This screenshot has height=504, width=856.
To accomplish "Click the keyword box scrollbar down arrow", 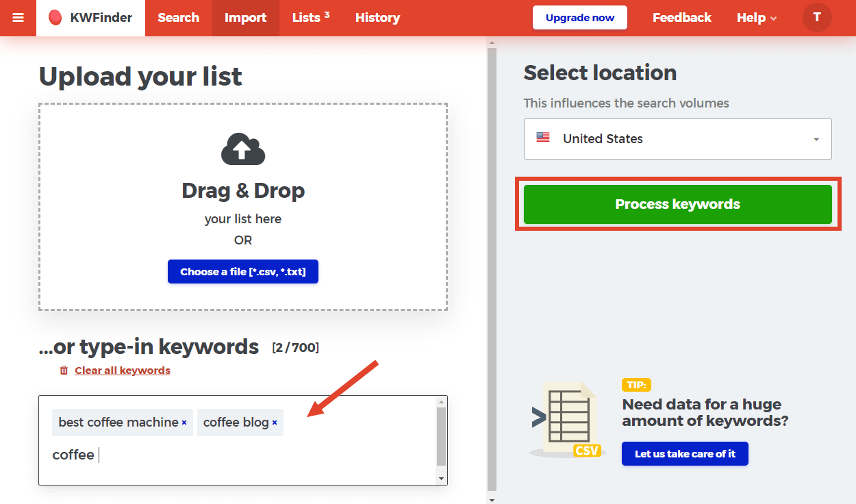I will coord(441,478).
